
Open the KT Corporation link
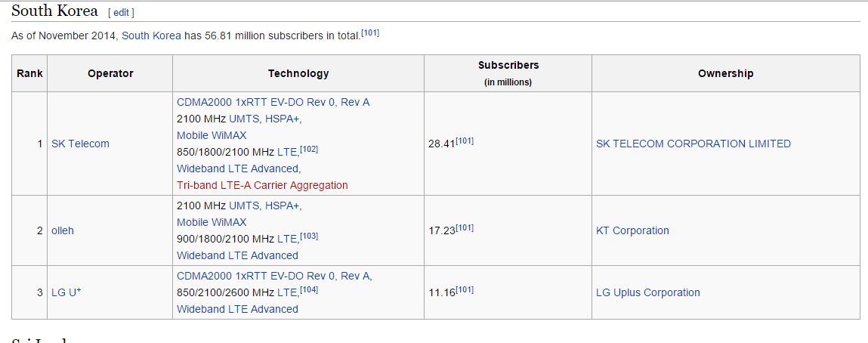[x=632, y=230]
